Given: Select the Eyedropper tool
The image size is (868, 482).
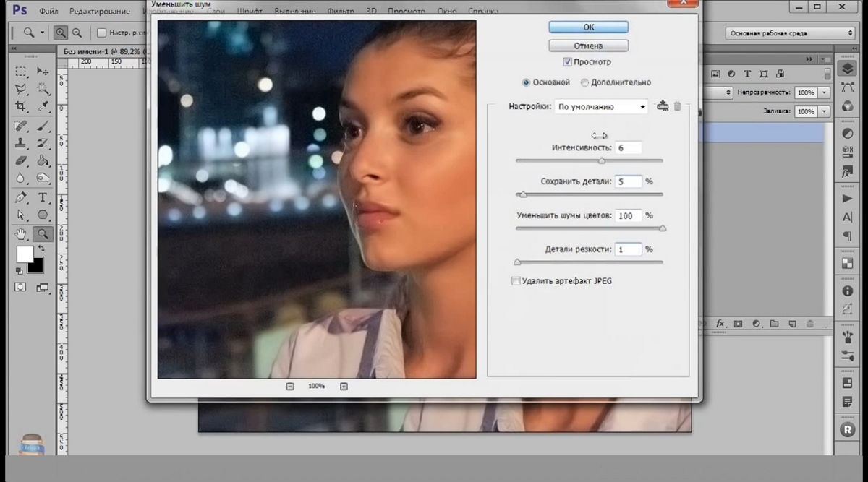Looking at the screenshot, I should pyautogui.click(x=43, y=106).
